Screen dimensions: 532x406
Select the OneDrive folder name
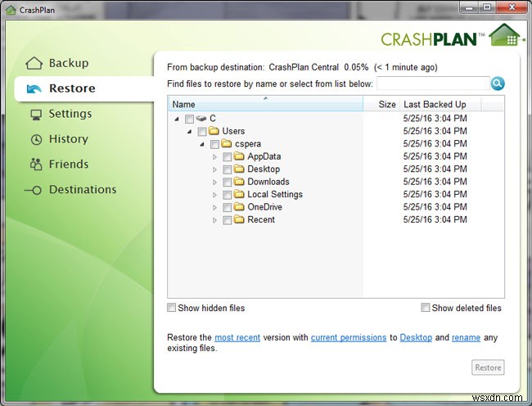[264, 207]
